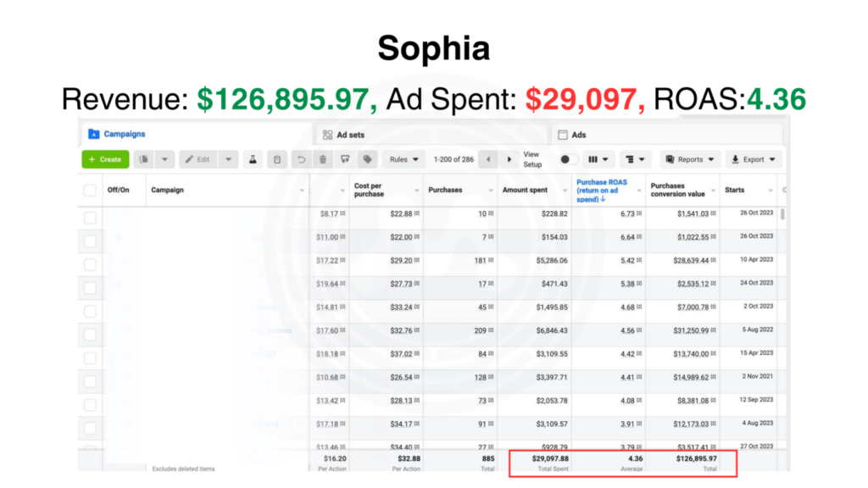Go to the next page of campaigns
Image resolution: width=868 pixels, height=488 pixels.
(509, 159)
